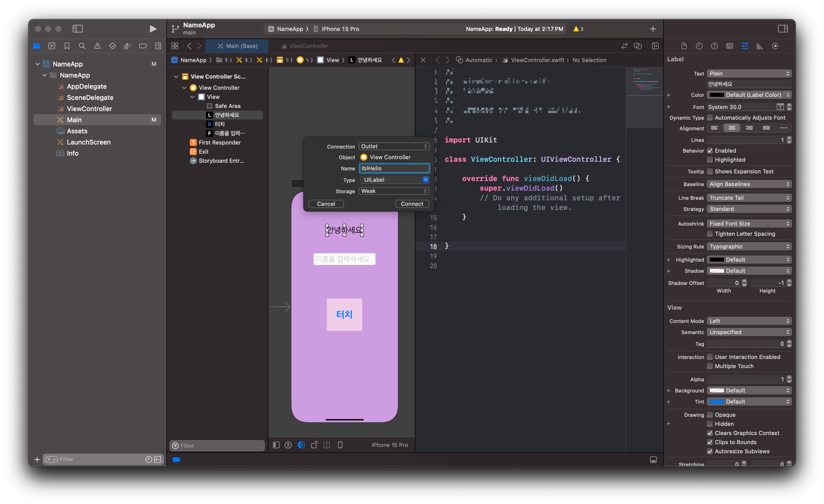
Task: Open the Issue navigator warning icon
Action: pyautogui.click(x=97, y=46)
